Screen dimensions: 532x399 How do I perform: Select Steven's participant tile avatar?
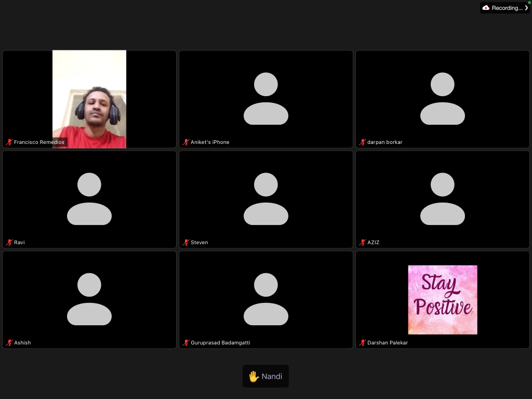tap(265, 199)
